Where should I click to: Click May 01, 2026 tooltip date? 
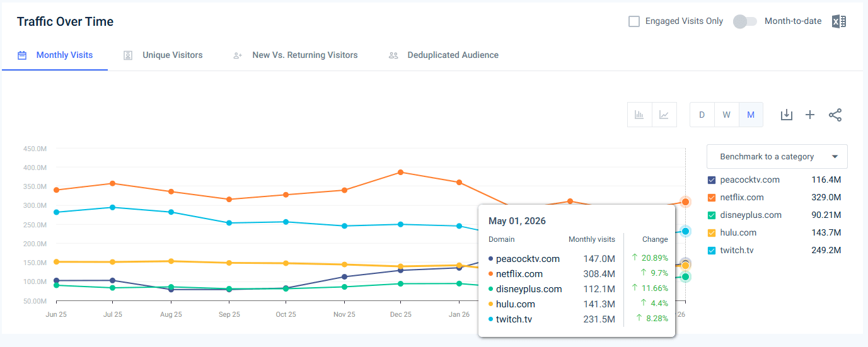517,221
